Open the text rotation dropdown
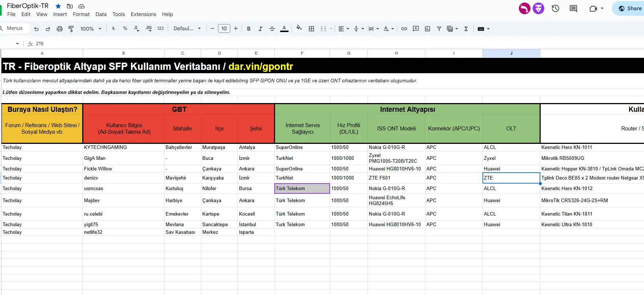 pyautogui.click(x=389, y=29)
